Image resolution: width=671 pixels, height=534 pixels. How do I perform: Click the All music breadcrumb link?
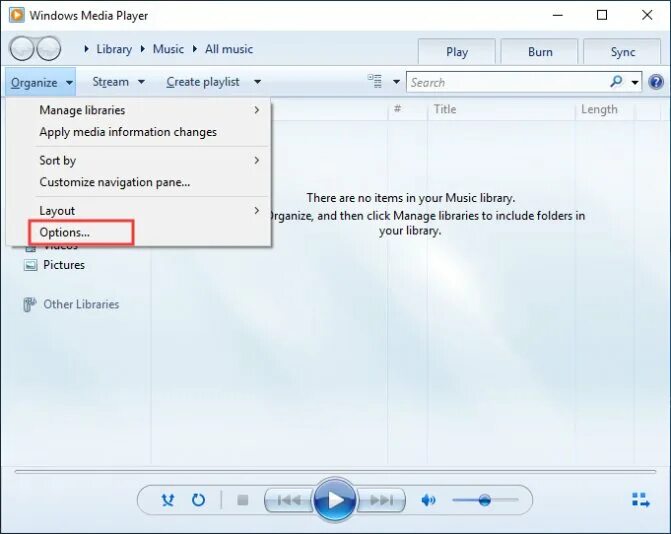229,49
